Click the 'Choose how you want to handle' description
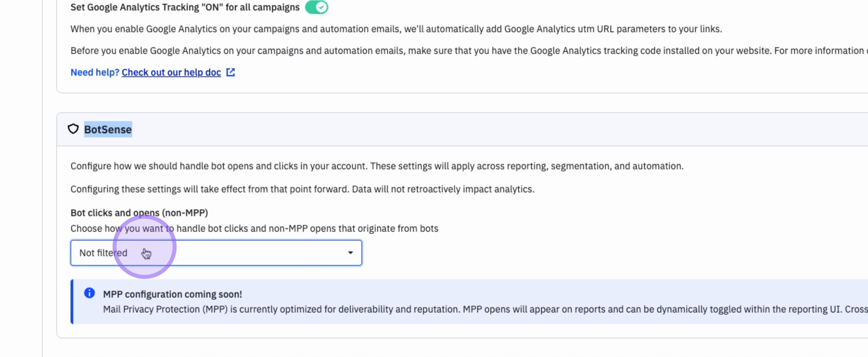 tap(254, 228)
